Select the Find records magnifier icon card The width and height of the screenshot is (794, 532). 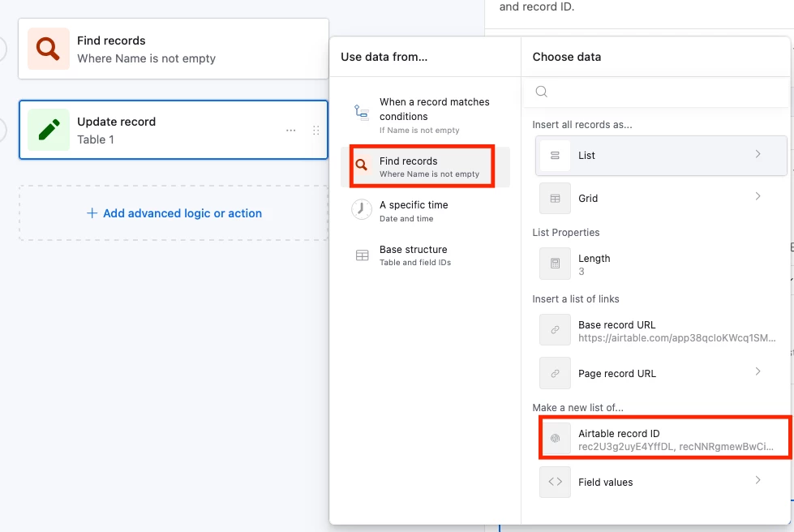(x=49, y=49)
